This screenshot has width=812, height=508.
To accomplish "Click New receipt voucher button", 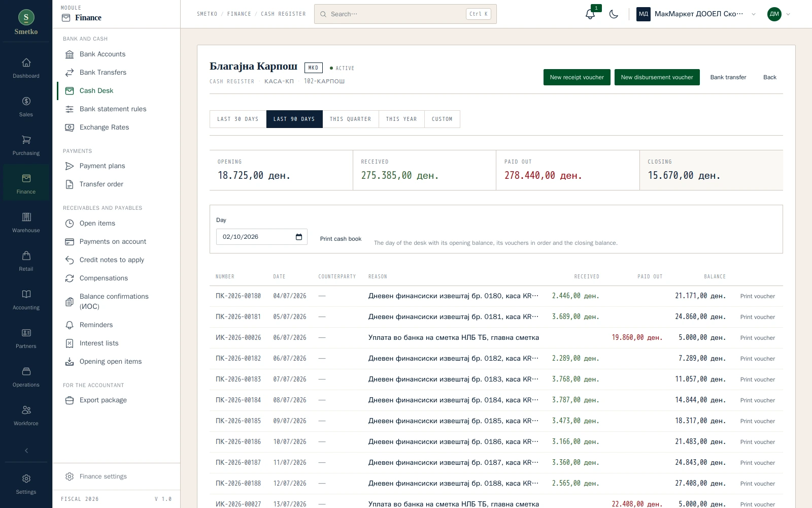I will click(x=577, y=77).
